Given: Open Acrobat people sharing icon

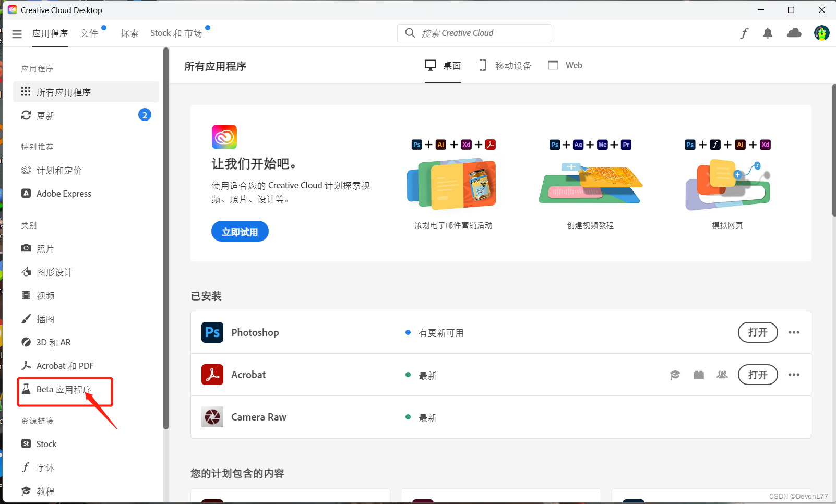Looking at the screenshot, I should tap(722, 375).
